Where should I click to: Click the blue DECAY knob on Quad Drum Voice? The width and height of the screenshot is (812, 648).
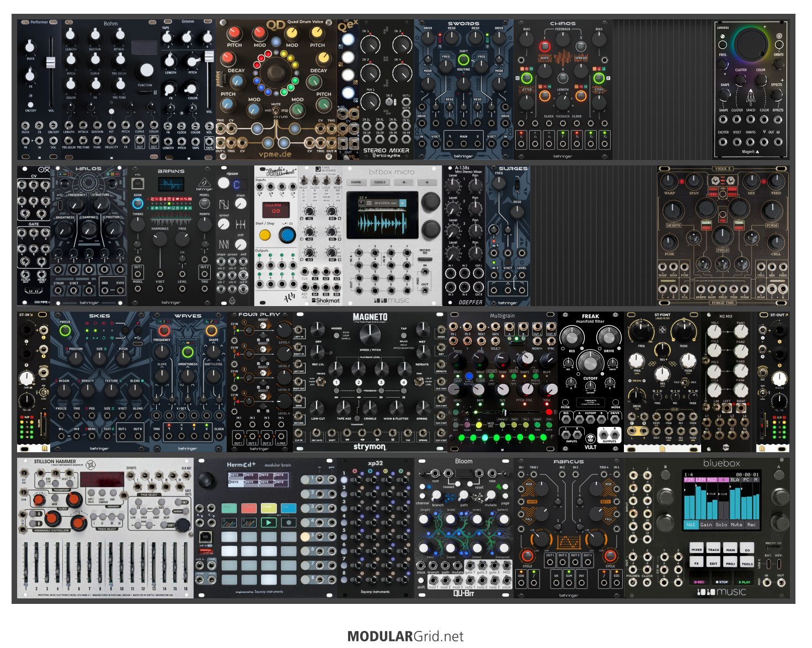point(237,81)
